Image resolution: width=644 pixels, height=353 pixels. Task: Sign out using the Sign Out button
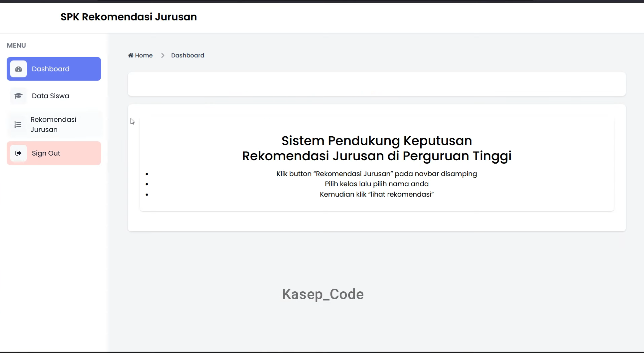click(x=54, y=153)
